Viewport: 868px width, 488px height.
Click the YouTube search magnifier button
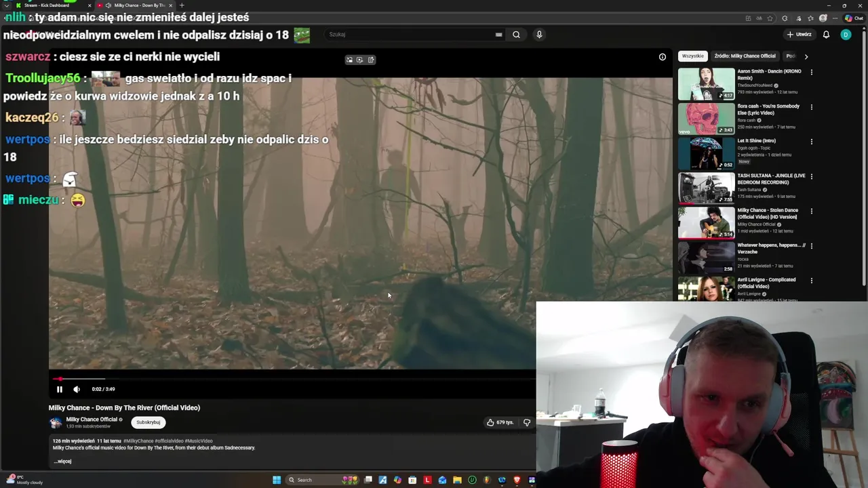click(516, 35)
